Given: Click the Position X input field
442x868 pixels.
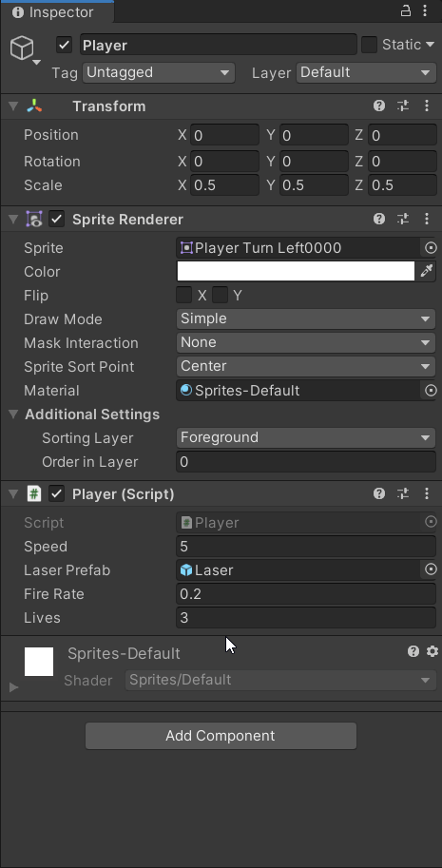Looking at the screenshot, I should pos(224,135).
